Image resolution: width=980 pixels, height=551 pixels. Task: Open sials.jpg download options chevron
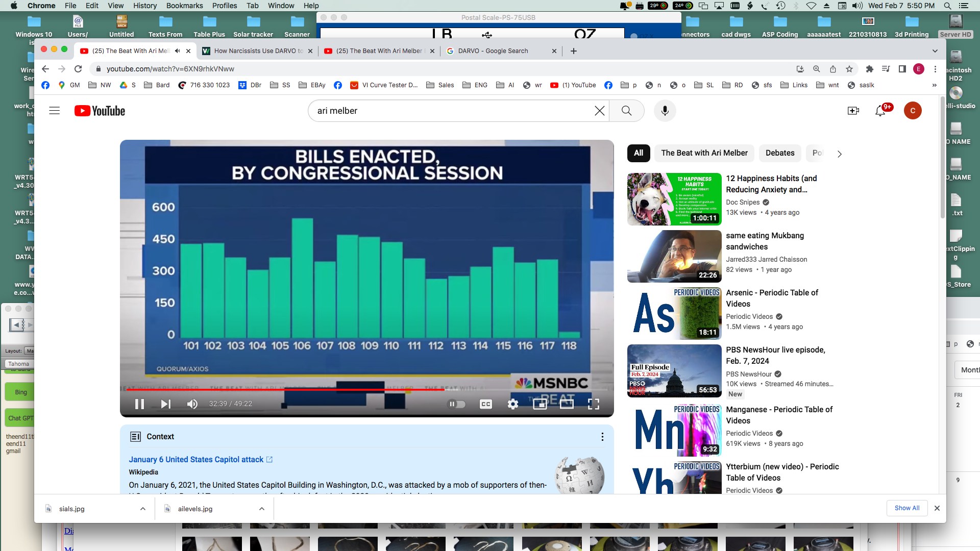[x=143, y=509]
